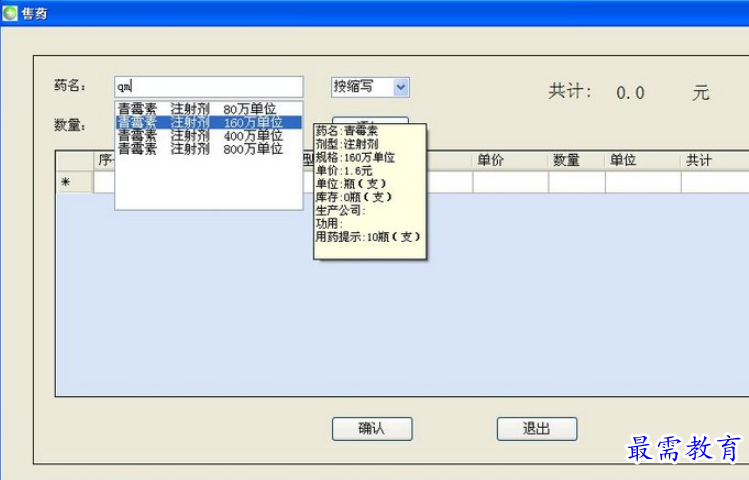Click the 共计 total value 0.0
This screenshot has width=749, height=480.
coord(630,93)
